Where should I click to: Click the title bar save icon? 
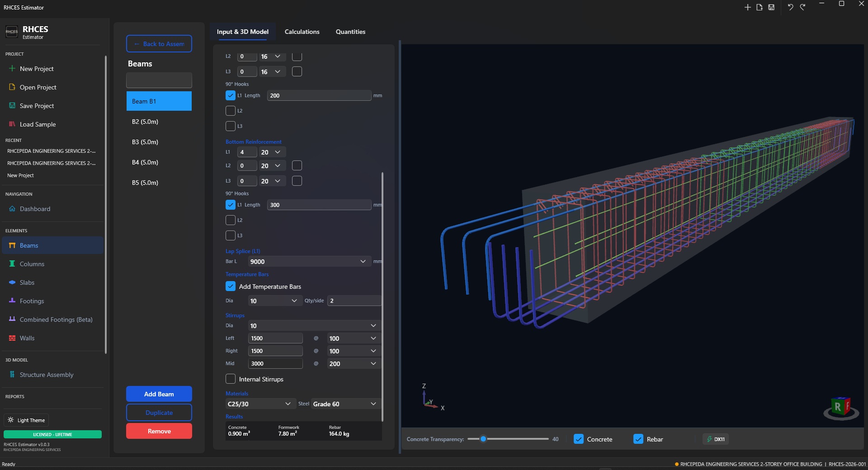pos(771,7)
